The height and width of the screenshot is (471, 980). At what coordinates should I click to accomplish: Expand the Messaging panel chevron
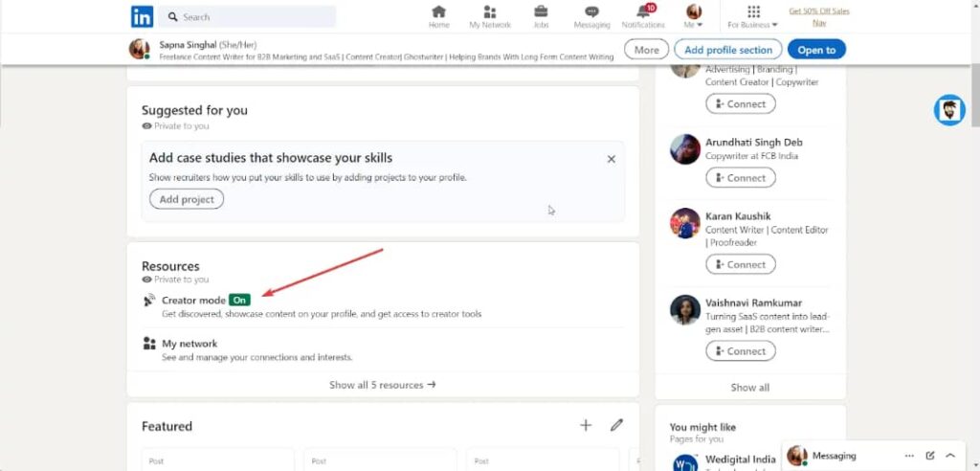950,456
